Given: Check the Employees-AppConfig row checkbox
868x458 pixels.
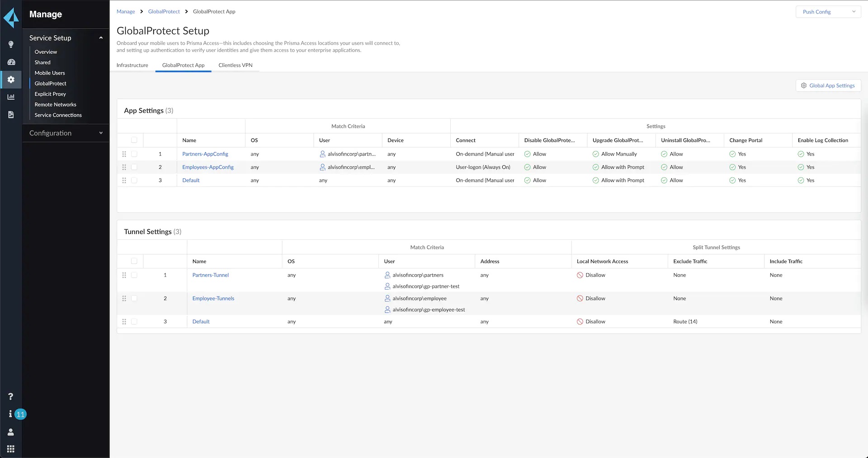Looking at the screenshot, I should 134,167.
